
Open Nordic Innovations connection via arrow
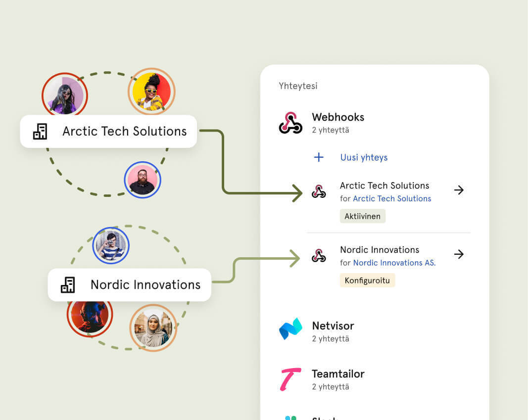[x=459, y=254]
